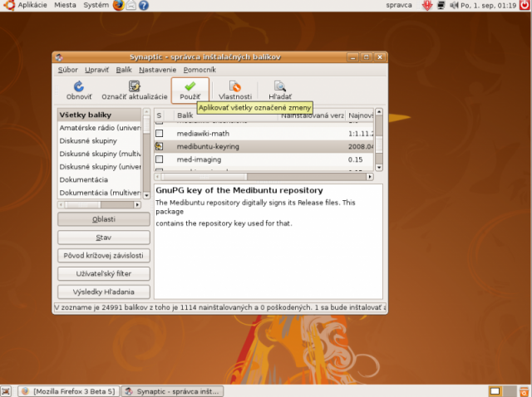
Task: Select the Dokumentácia category
Action: (100, 179)
